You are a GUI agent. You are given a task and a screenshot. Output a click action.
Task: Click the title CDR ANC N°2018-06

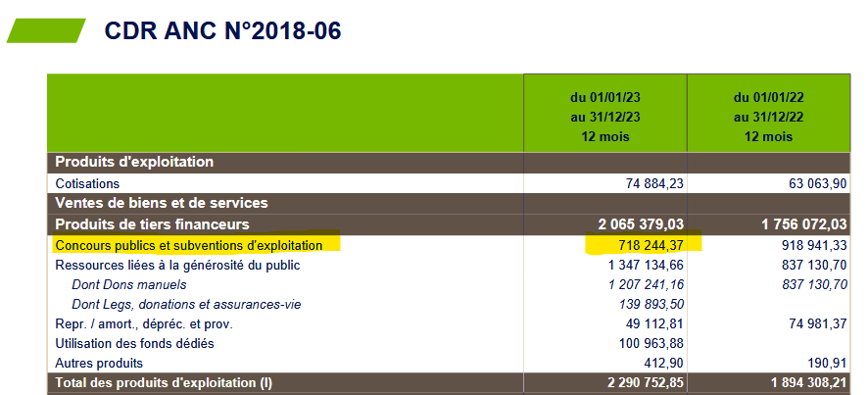pos(222,31)
